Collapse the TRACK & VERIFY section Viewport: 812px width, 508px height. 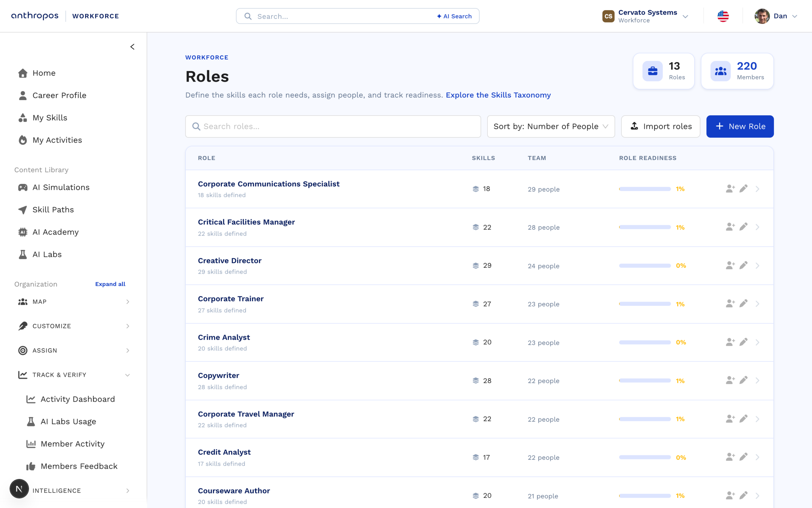[73, 375]
